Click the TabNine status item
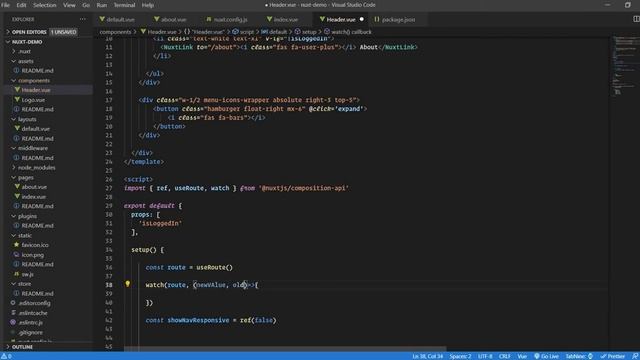The height and width of the screenshot is (360, 640). tap(579, 356)
